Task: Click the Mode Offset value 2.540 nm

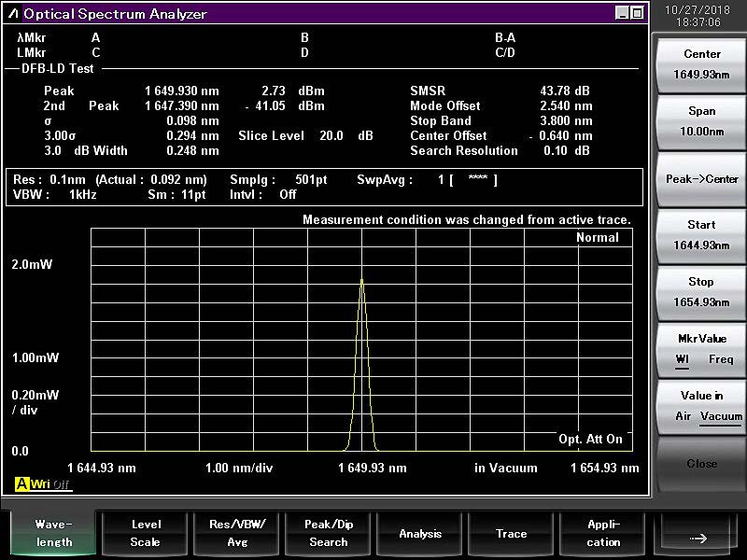Action: pyautogui.click(x=566, y=105)
